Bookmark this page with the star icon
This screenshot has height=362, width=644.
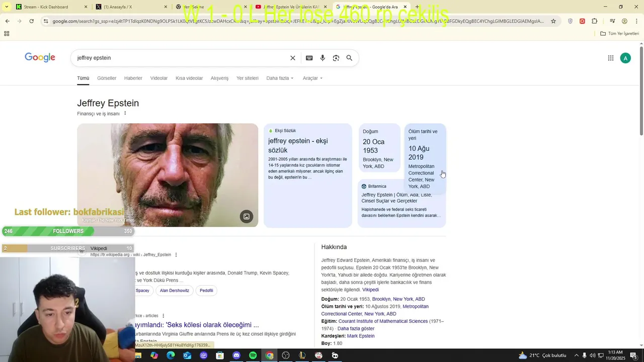click(x=553, y=21)
